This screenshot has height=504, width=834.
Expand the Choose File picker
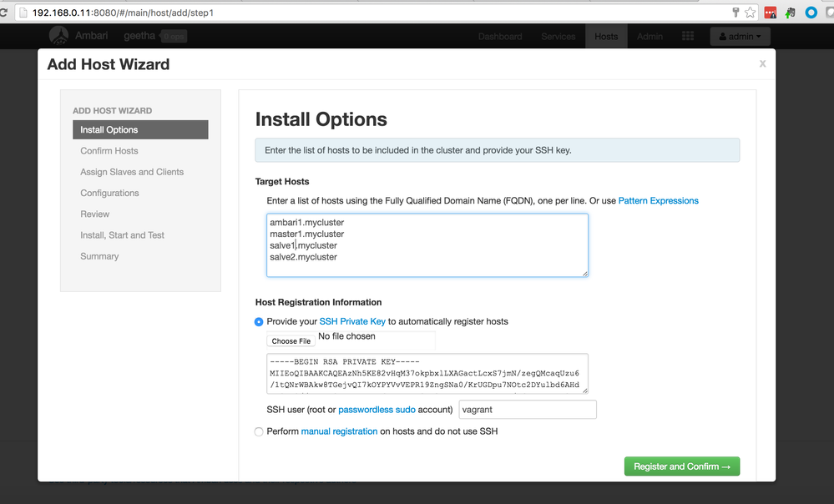tap(290, 340)
